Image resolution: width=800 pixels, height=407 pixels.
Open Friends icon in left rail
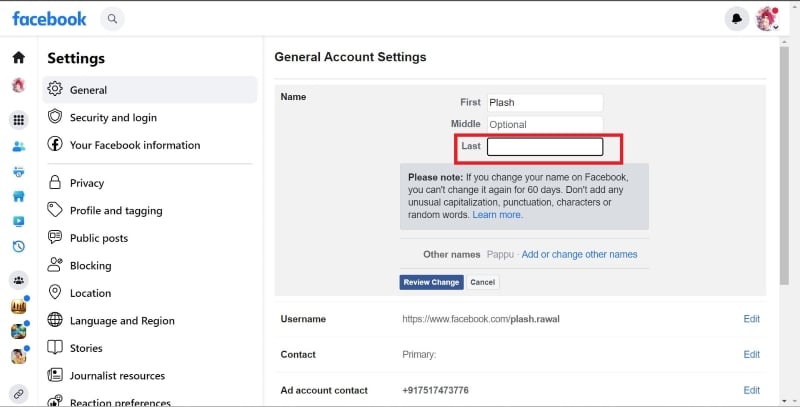(x=19, y=147)
